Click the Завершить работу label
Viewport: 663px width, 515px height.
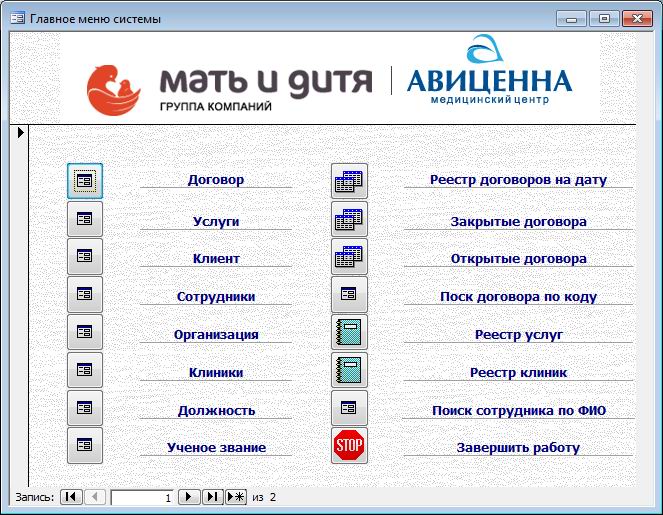(x=518, y=447)
